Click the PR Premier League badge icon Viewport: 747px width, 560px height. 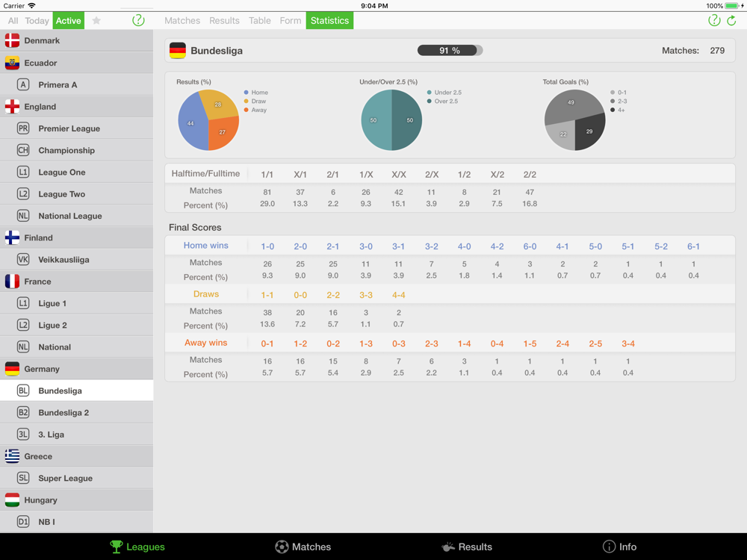click(x=23, y=128)
